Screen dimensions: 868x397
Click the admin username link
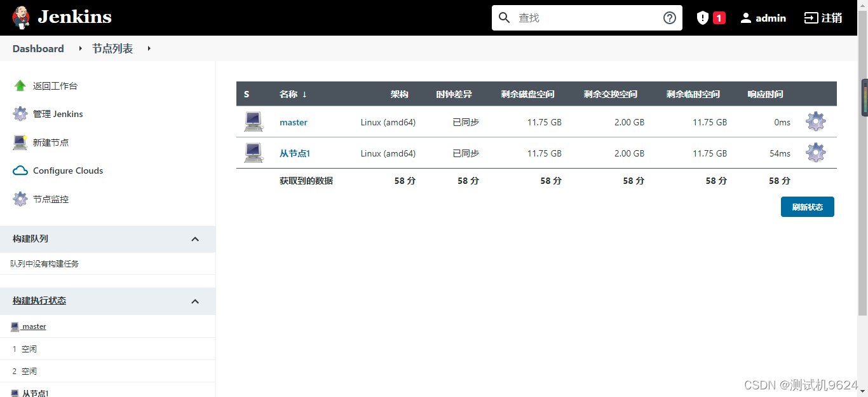[x=771, y=18]
